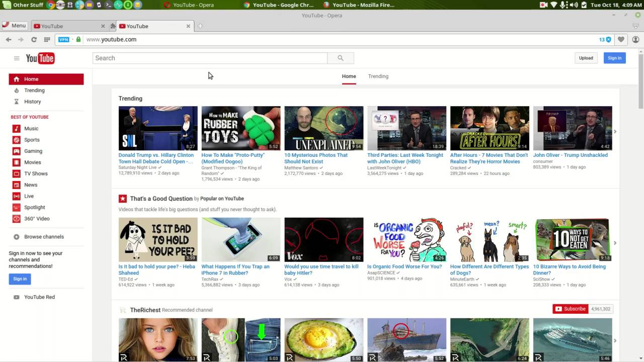
Task: Open 10 Bizarre Ways to Avoid Being Dinner thumbnail
Action: click(x=573, y=240)
